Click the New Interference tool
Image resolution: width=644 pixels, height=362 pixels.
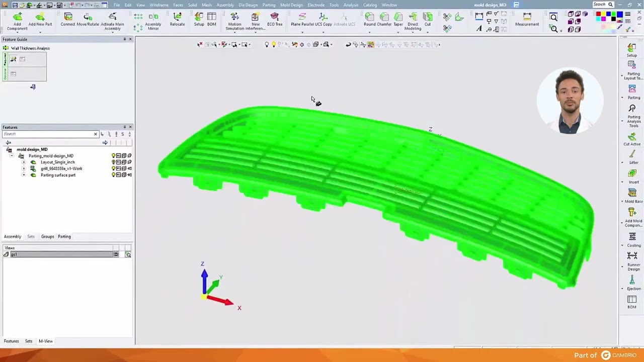pyautogui.click(x=255, y=21)
